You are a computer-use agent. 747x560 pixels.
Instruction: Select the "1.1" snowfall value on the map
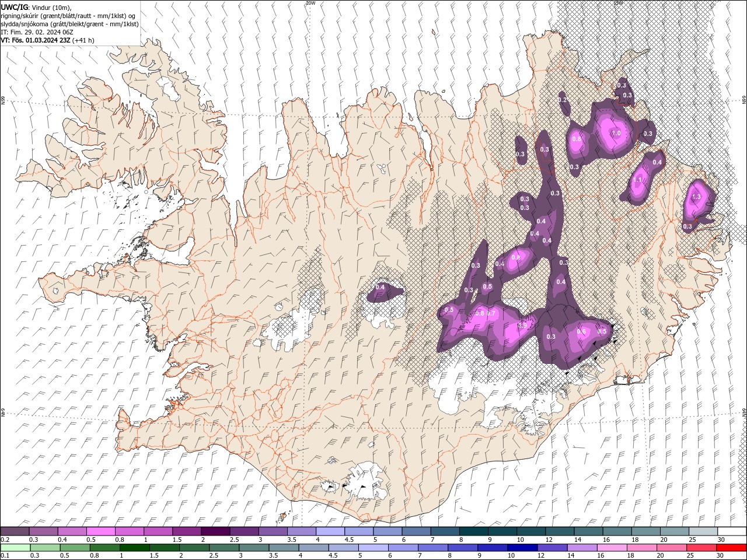[637, 180]
